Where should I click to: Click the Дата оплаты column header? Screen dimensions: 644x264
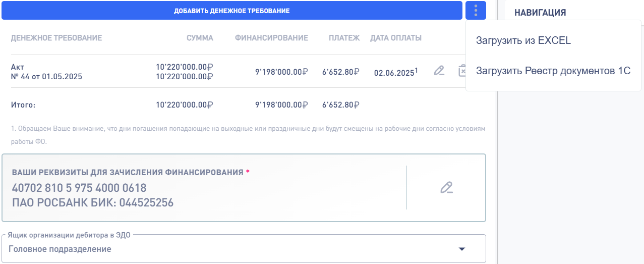(x=396, y=38)
